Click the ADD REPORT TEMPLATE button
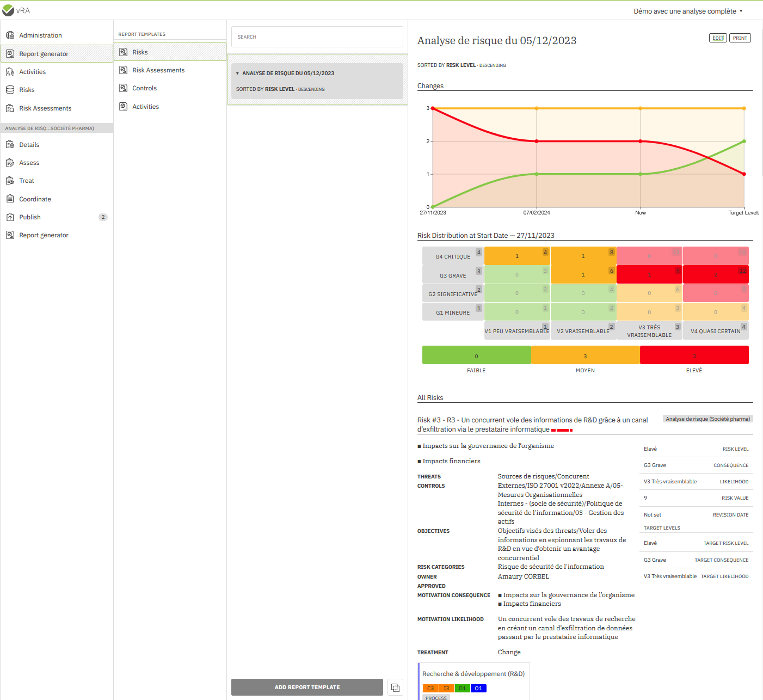 click(x=307, y=687)
